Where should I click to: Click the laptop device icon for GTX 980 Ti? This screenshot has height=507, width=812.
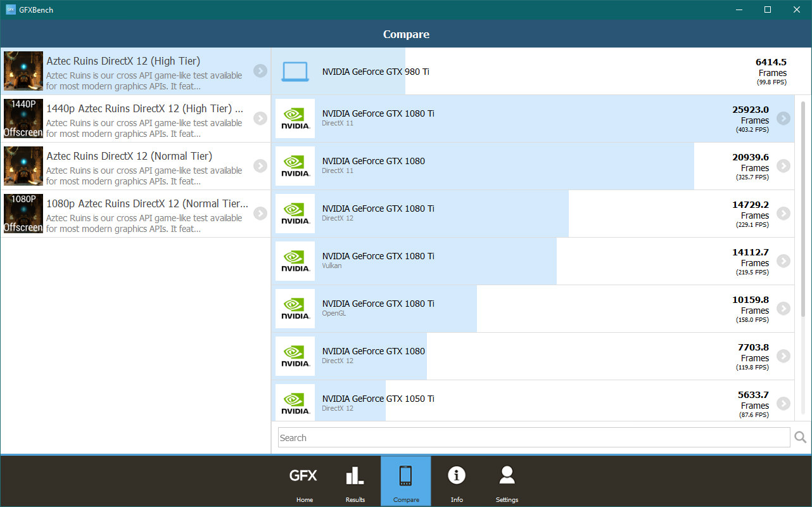pos(295,72)
